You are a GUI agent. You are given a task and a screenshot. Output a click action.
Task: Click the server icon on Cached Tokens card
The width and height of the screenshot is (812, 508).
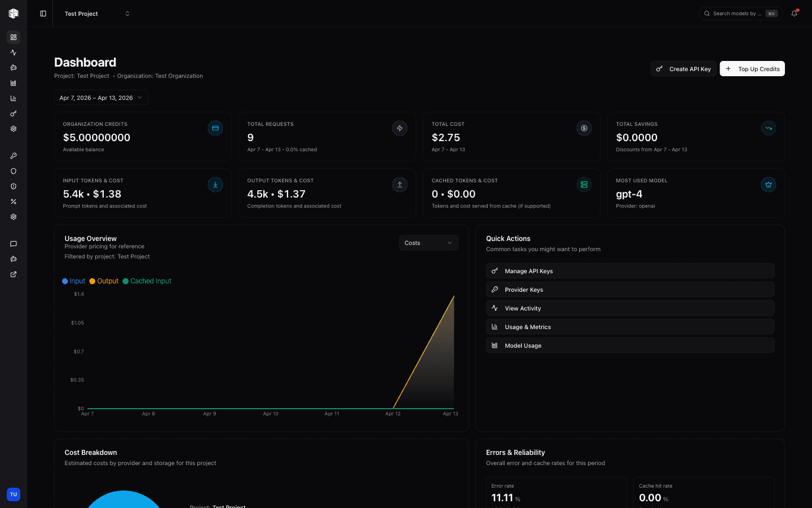[584, 185]
